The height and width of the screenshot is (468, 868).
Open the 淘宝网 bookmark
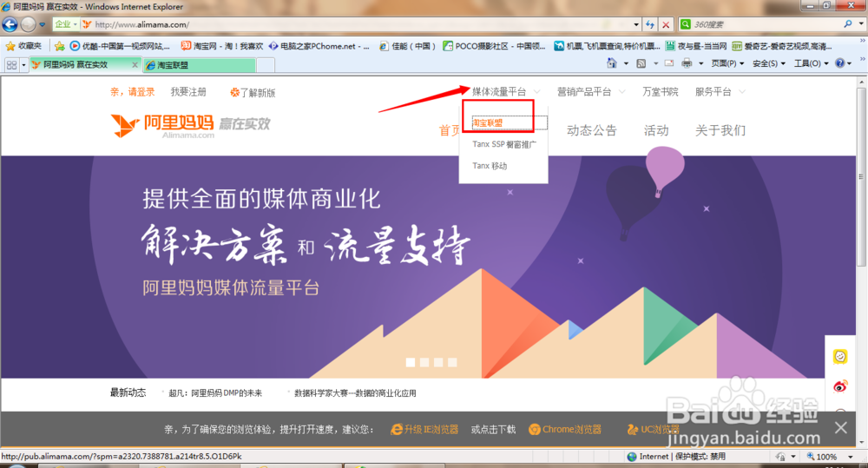click(x=222, y=46)
